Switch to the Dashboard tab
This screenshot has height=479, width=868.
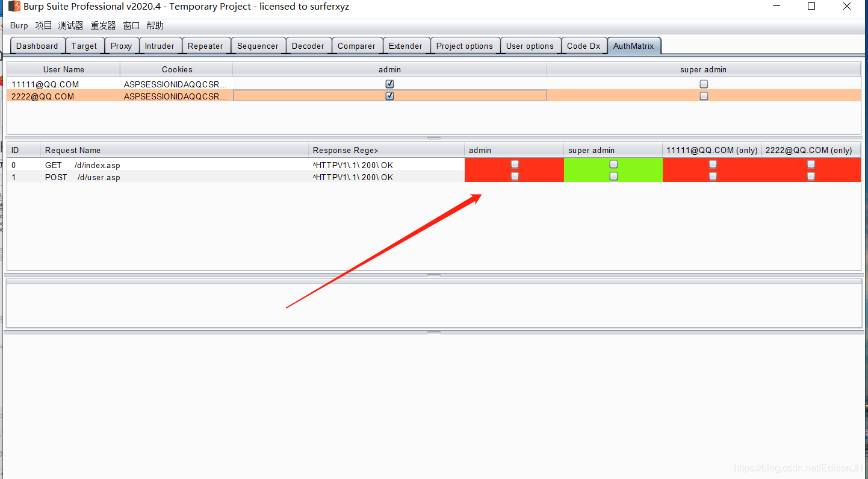(37, 45)
